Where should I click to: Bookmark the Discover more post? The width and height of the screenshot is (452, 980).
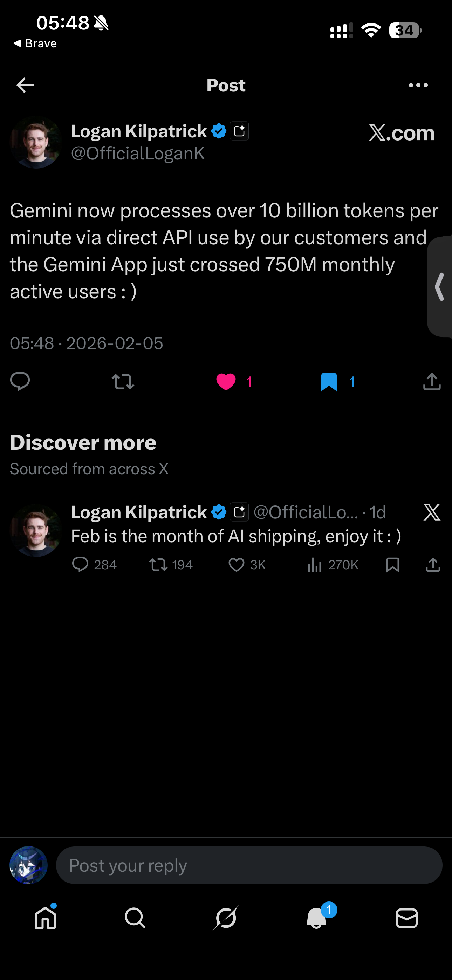coord(392,565)
